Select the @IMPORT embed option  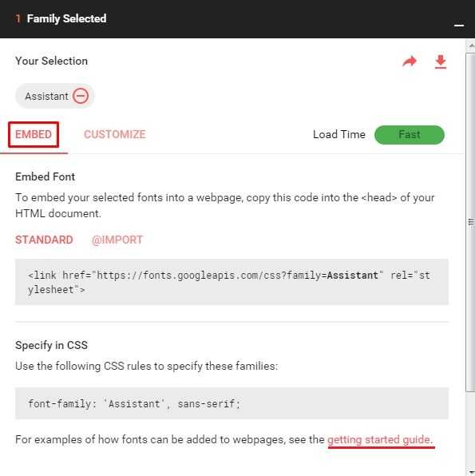(x=117, y=240)
